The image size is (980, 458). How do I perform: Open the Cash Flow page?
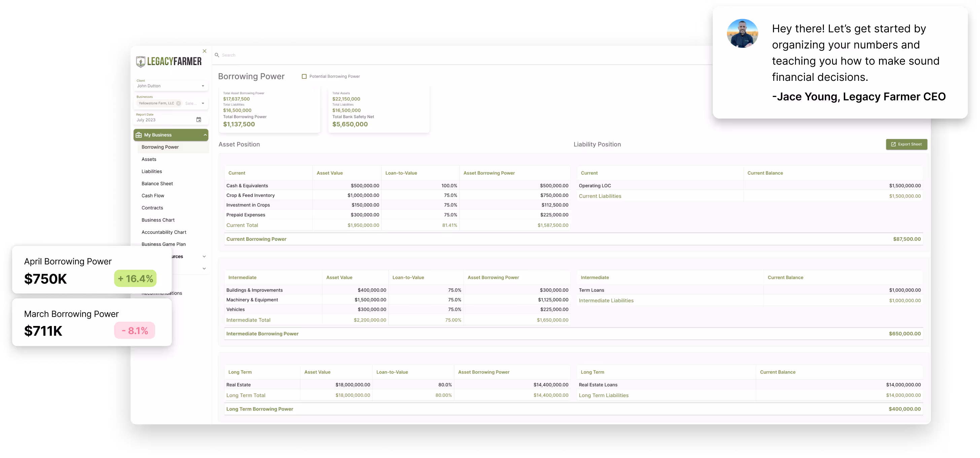pyautogui.click(x=153, y=196)
